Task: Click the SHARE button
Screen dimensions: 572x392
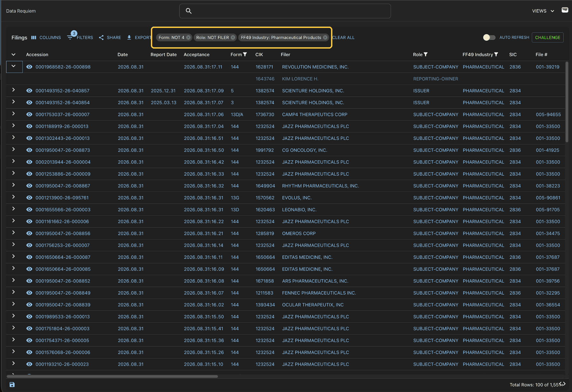Action: point(110,37)
